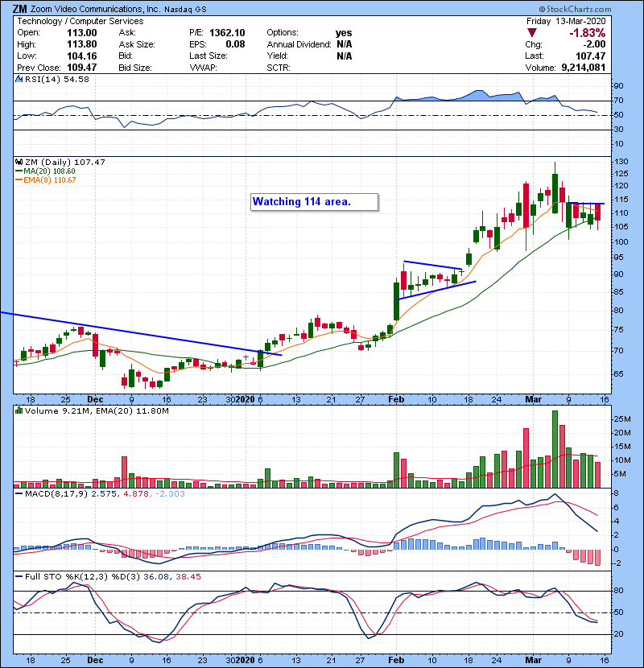Open the StockCharts.com copyright link

(x=575, y=9)
